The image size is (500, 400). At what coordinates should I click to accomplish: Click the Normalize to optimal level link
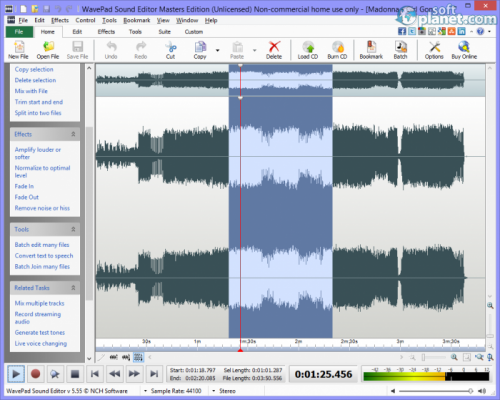pyautogui.click(x=42, y=171)
